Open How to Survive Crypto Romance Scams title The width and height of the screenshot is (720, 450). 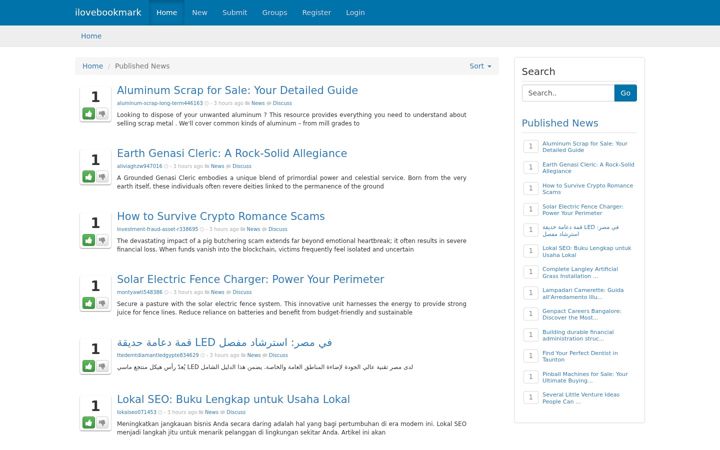point(221,216)
